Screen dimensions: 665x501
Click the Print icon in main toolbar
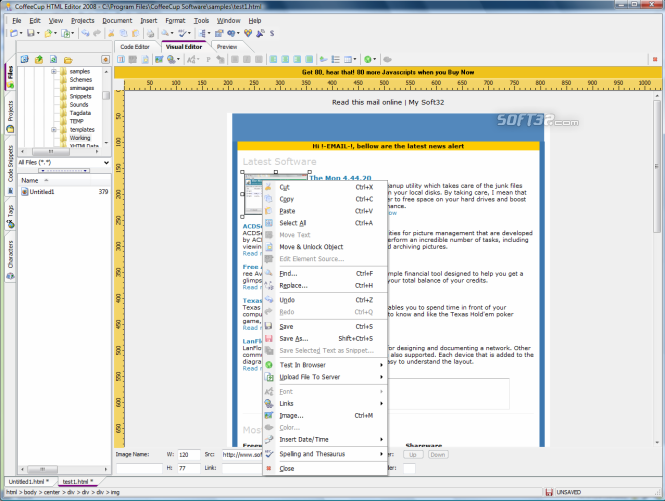click(x=151, y=33)
